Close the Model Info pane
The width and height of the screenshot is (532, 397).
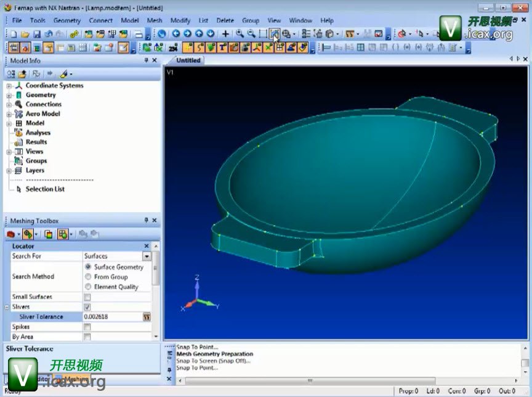coord(155,60)
